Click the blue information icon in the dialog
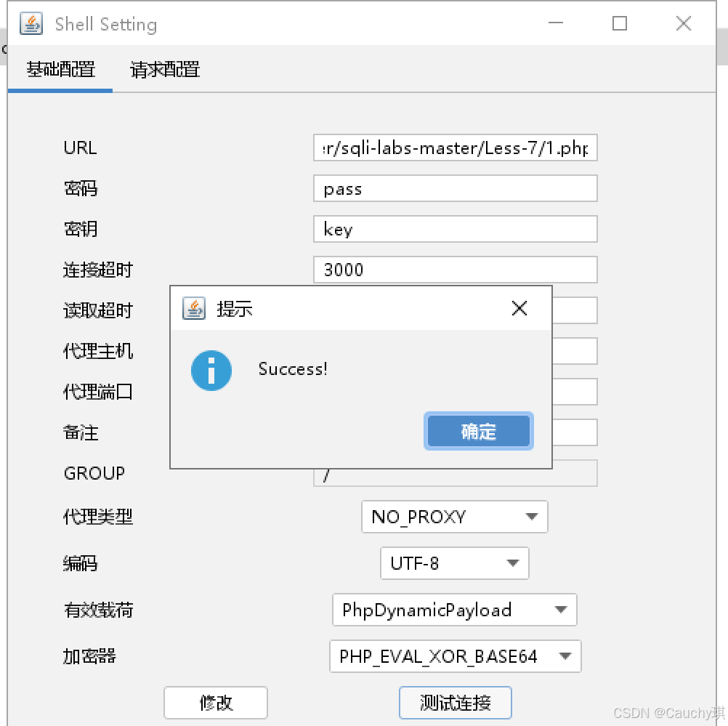The image size is (728, 726). (x=211, y=371)
